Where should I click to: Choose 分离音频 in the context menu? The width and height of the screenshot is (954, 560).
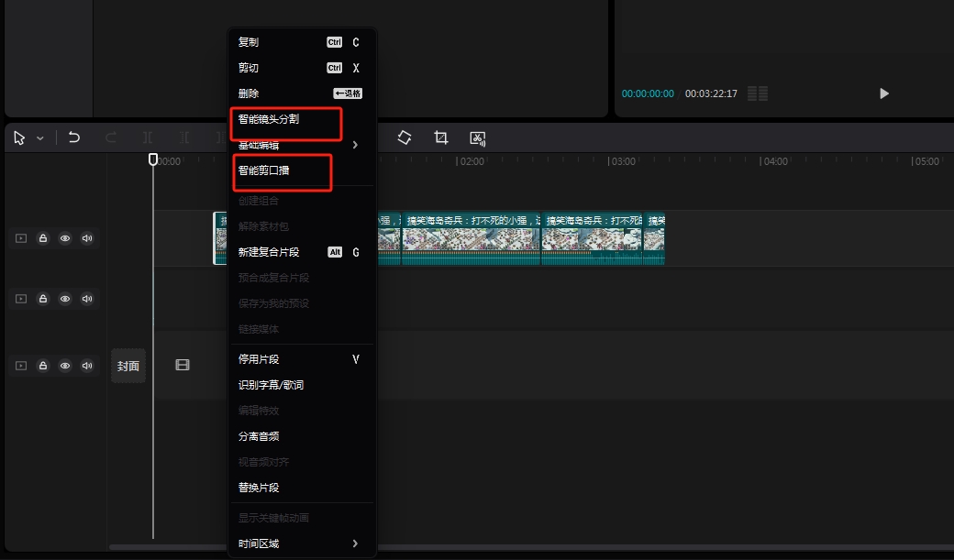click(x=302, y=436)
